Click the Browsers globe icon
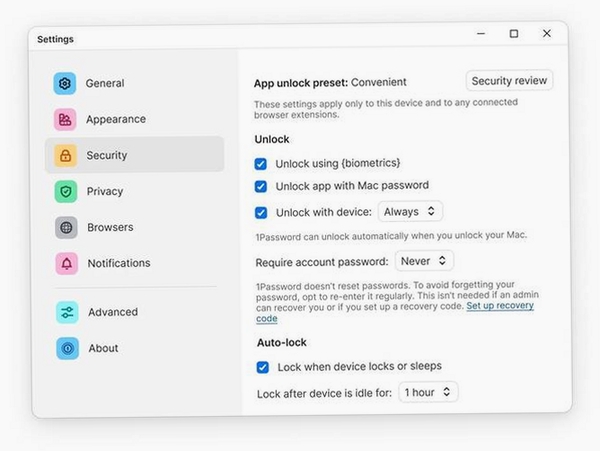The image size is (600, 451). (66, 228)
